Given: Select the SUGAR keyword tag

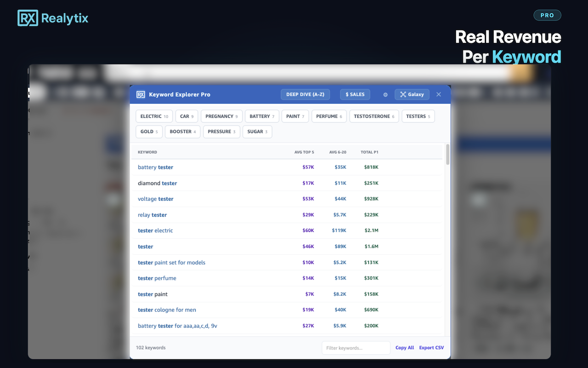Looking at the screenshot, I should [x=257, y=132].
